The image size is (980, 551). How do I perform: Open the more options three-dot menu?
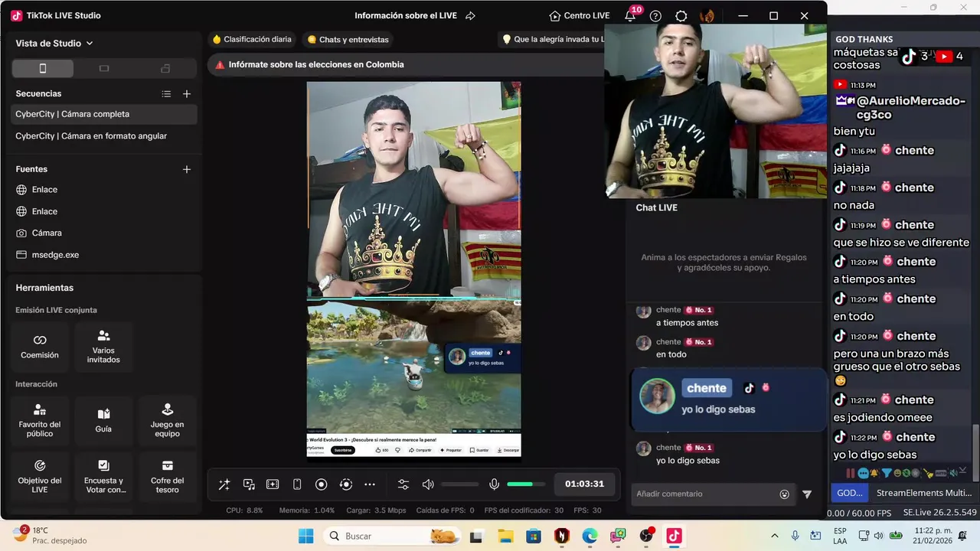pos(370,484)
